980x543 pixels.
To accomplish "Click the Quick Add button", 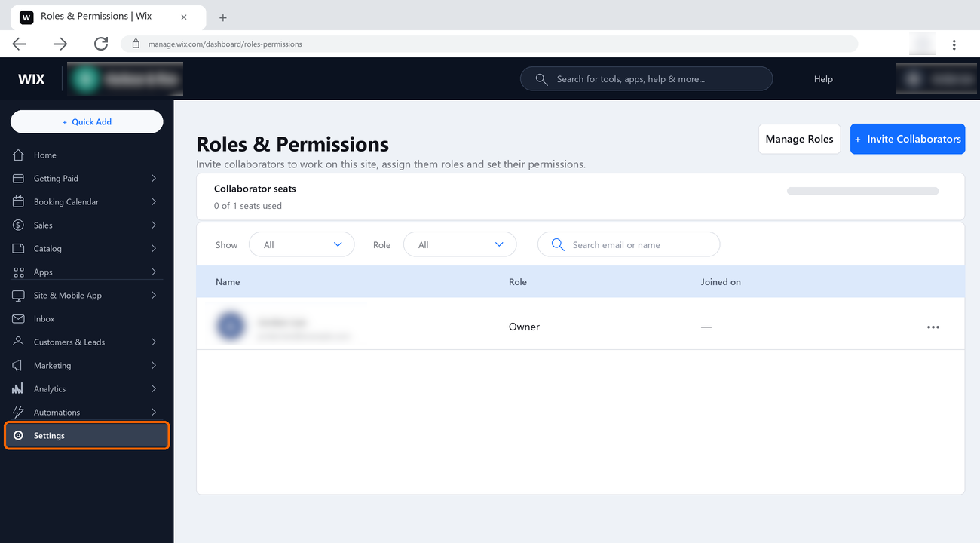I will tap(87, 121).
